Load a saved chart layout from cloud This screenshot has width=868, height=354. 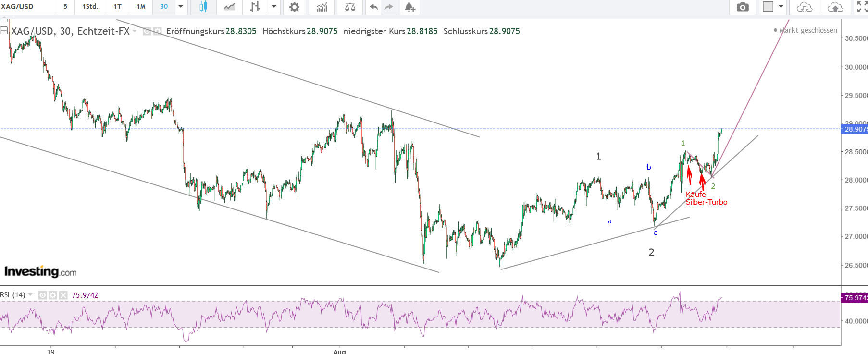point(805,7)
